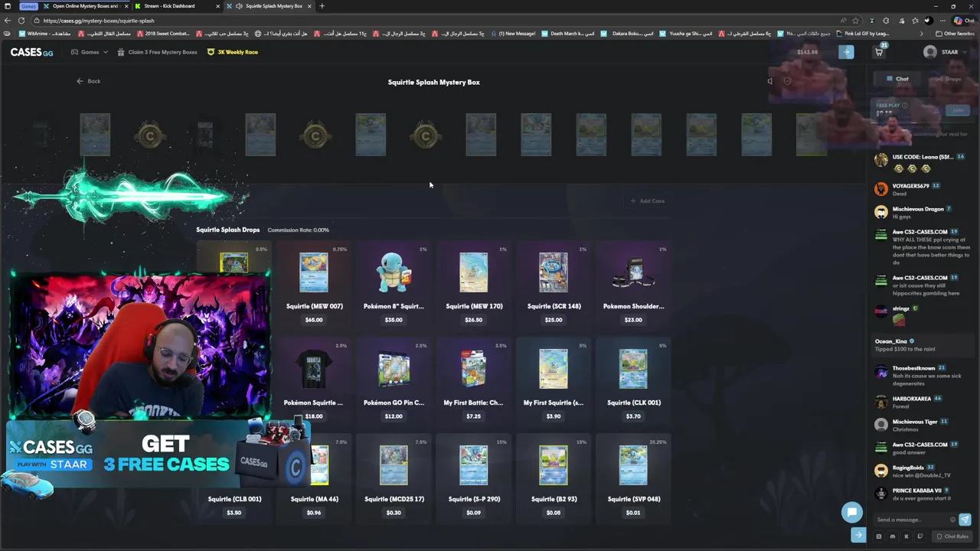Image resolution: width=980 pixels, height=551 pixels.
Task: Go Back to mystery boxes list
Action: [88, 81]
